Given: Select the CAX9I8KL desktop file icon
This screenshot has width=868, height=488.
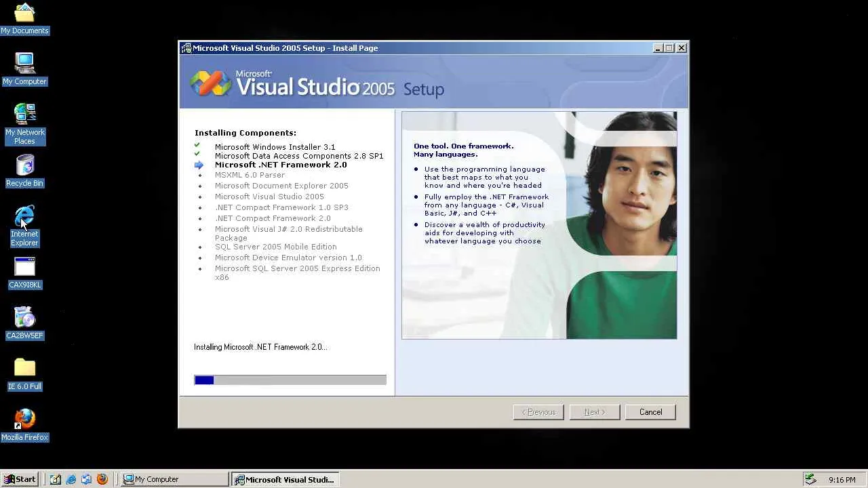Looking at the screenshot, I should (x=24, y=273).
